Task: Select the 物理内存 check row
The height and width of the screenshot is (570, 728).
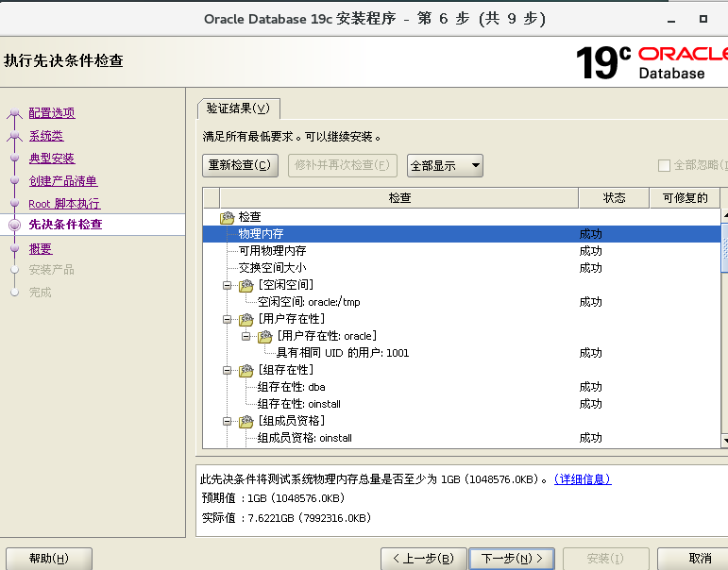Action: pyautogui.click(x=462, y=234)
